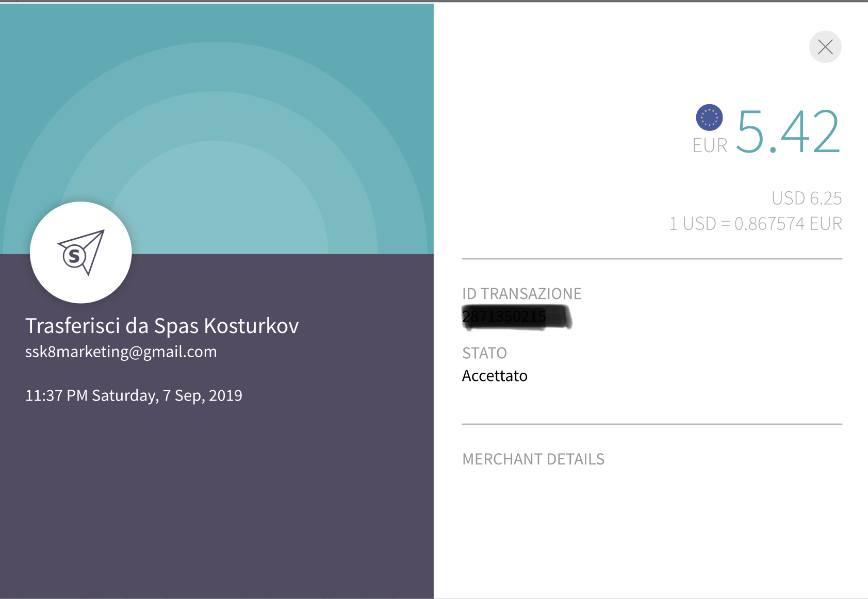Click the Skrill paper plane logo

tap(81, 252)
